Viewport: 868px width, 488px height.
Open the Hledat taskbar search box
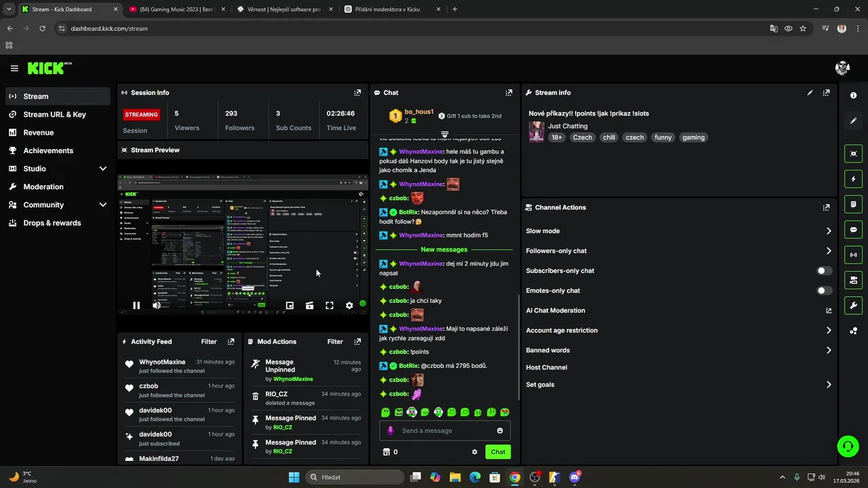tap(354, 477)
